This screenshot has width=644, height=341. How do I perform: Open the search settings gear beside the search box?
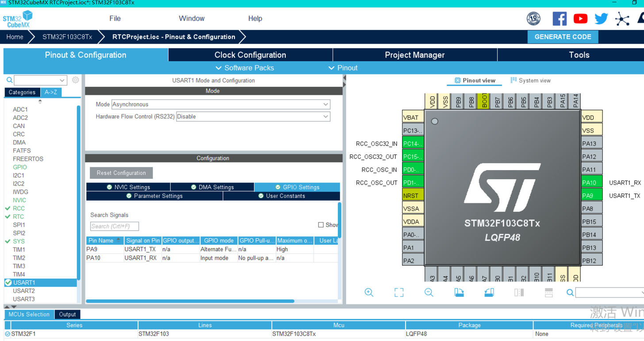pyautogui.click(x=74, y=80)
